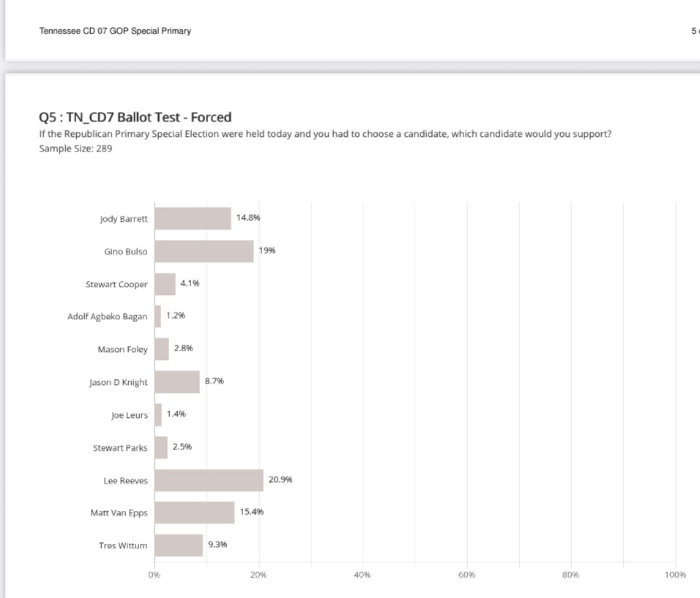Click the Matt Van Epps bar
The height and width of the screenshot is (598, 700).
tap(194, 512)
